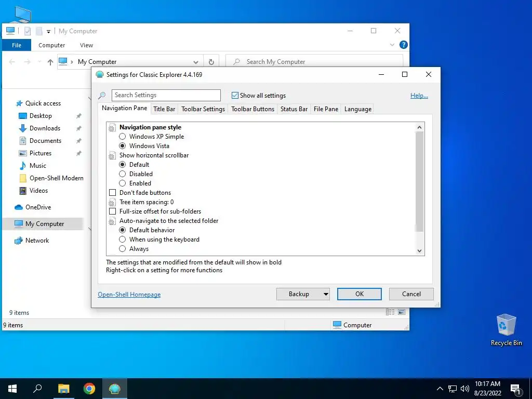The width and height of the screenshot is (532, 399).
Task: Click the Navigation pane style setting icon
Action: click(112, 128)
